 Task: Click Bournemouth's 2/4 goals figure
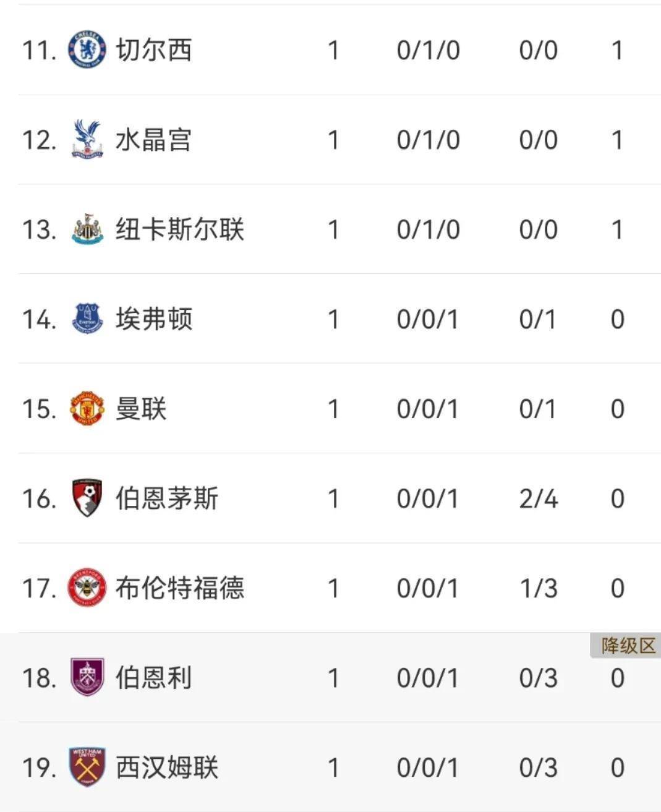coord(538,498)
